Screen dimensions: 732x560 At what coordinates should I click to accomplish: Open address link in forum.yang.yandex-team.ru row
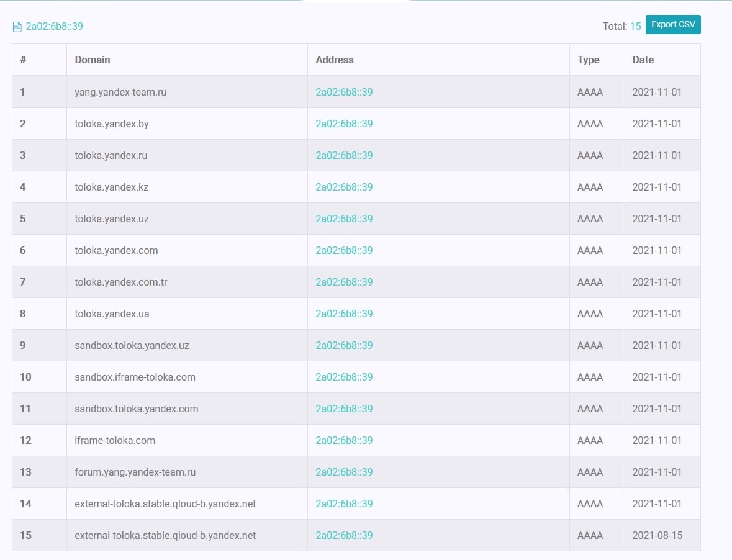(x=344, y=472)
